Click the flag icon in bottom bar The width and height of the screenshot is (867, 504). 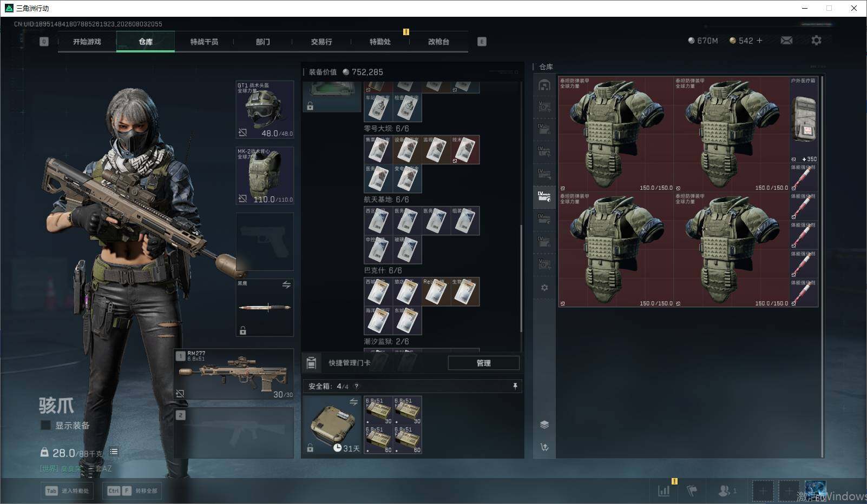[692, 490]
